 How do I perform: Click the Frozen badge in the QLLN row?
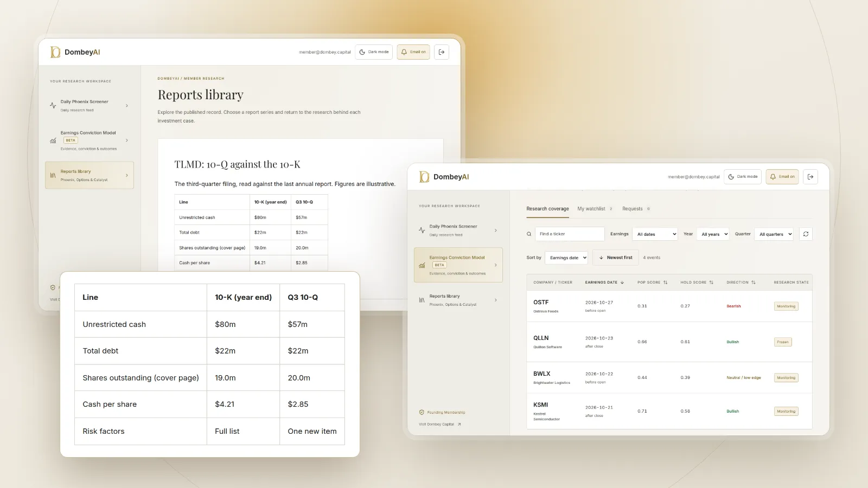(x=783, y=342)
